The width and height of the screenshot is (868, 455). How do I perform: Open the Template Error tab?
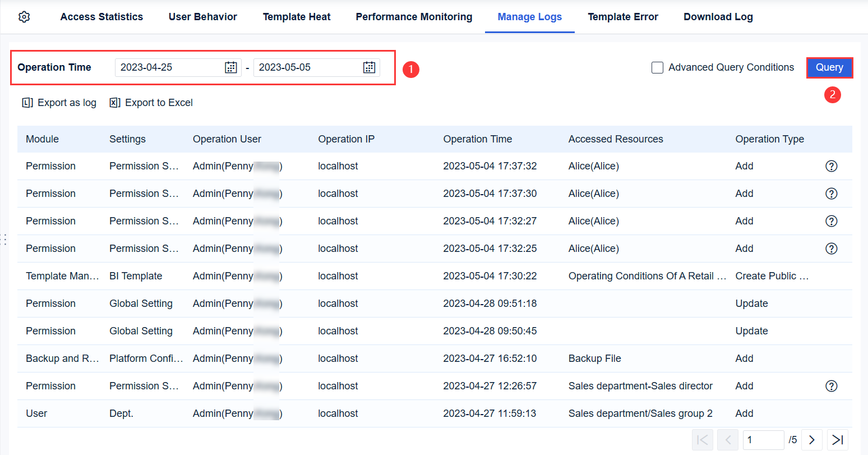click(623, 17)
